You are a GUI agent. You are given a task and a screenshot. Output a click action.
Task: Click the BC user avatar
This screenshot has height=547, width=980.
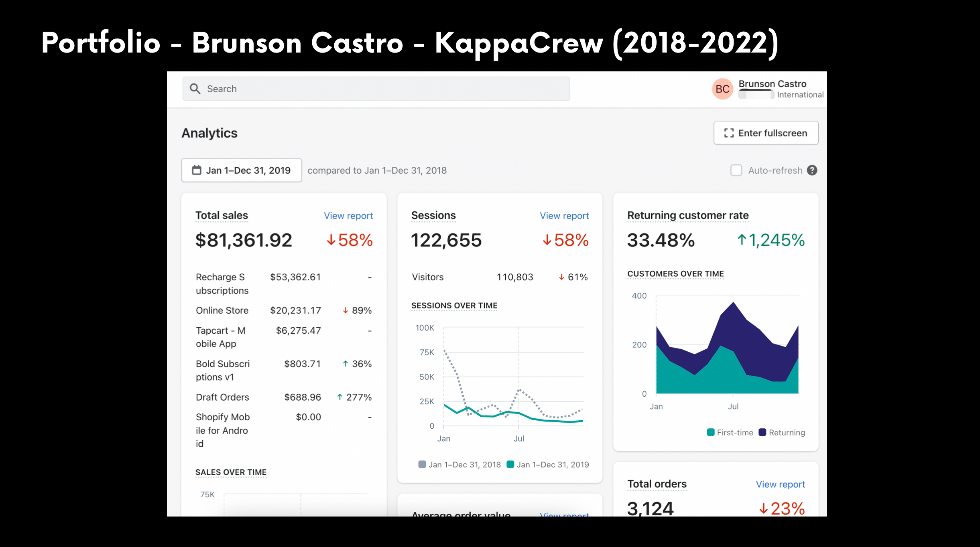tap(722, 89)
